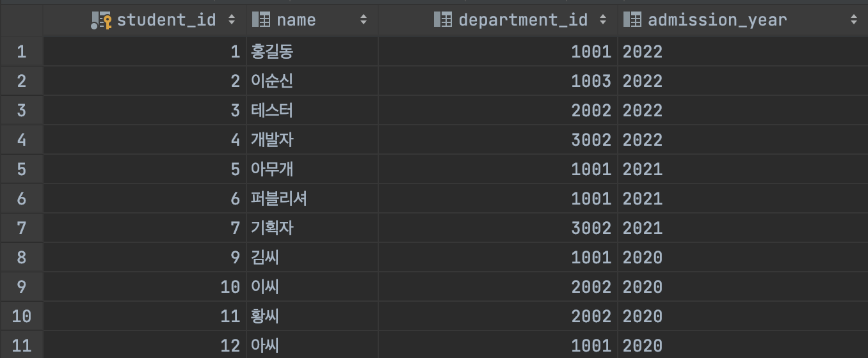
Task: Click the name column table icon
Action: pyautogui.click(x=261, y=20)
